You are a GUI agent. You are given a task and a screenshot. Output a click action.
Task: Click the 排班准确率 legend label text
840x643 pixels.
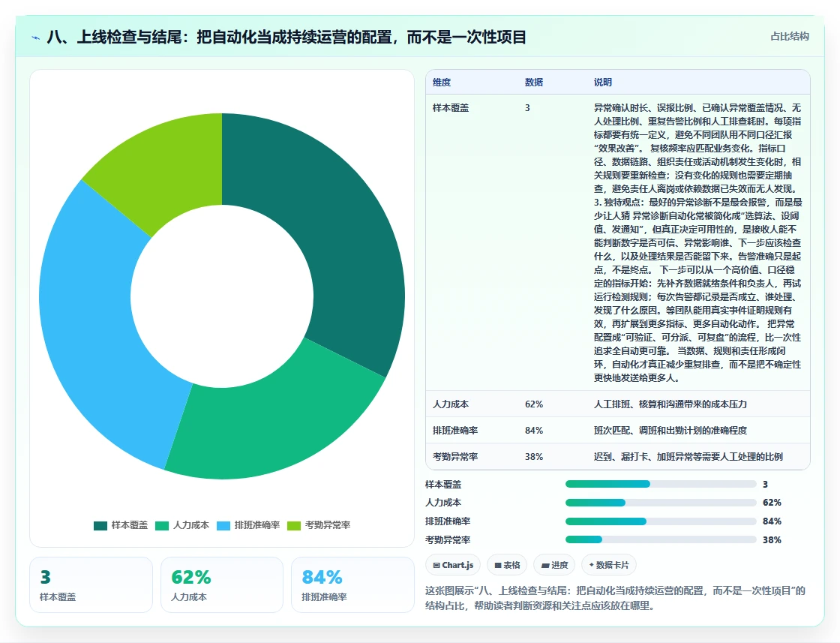coord(257,525)
